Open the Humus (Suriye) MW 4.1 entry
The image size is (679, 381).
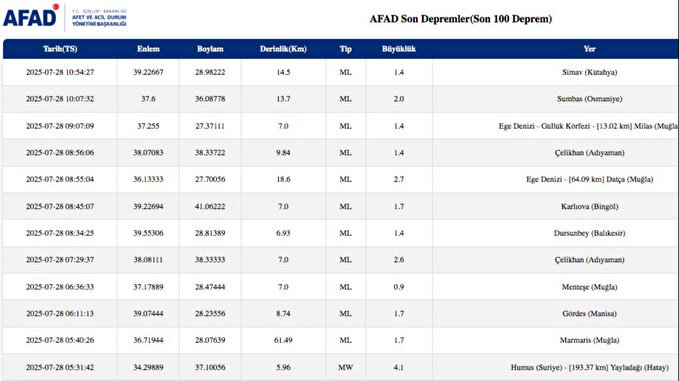pos(341,367)
